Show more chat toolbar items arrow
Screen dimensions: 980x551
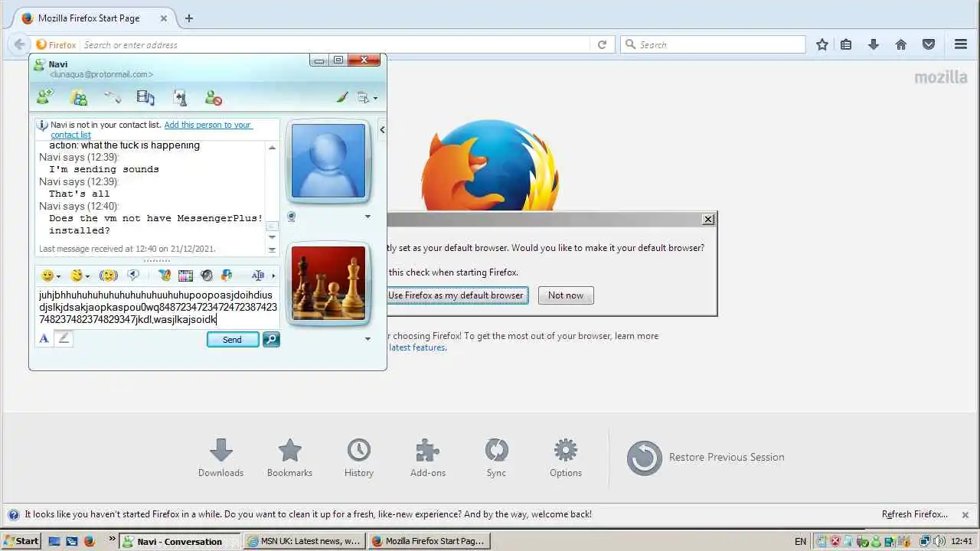point(273,275)
